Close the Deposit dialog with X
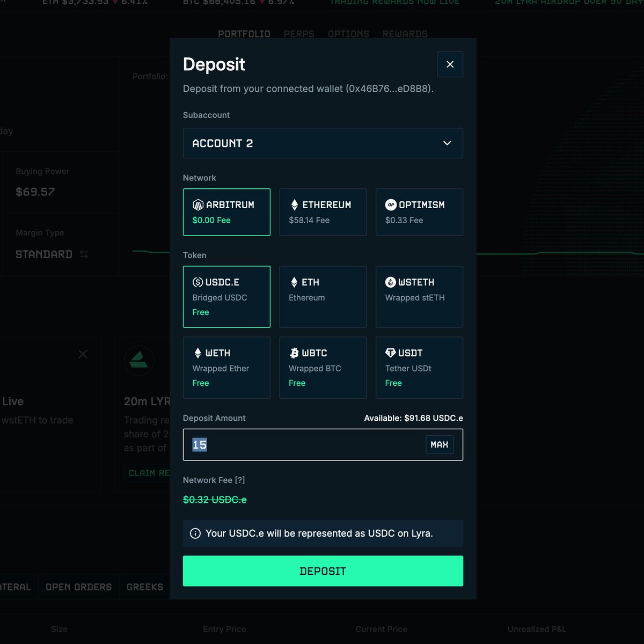 pyautogui.click(x=450, y=64)
